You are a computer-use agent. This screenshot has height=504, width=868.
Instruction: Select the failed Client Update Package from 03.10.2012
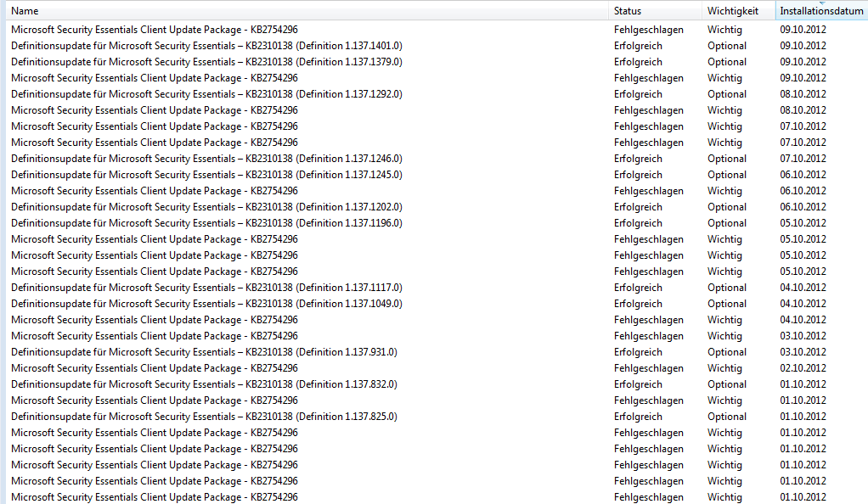pos(155,336)
